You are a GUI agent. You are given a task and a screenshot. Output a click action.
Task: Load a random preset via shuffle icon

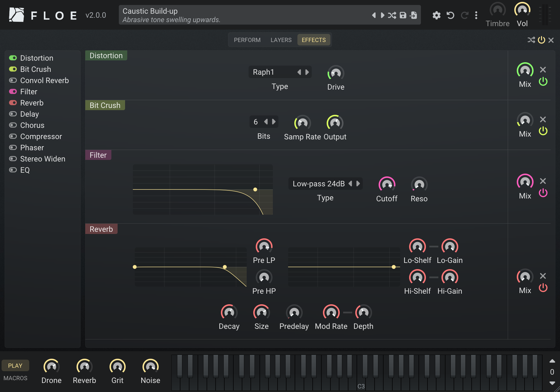tap(392, 15)
